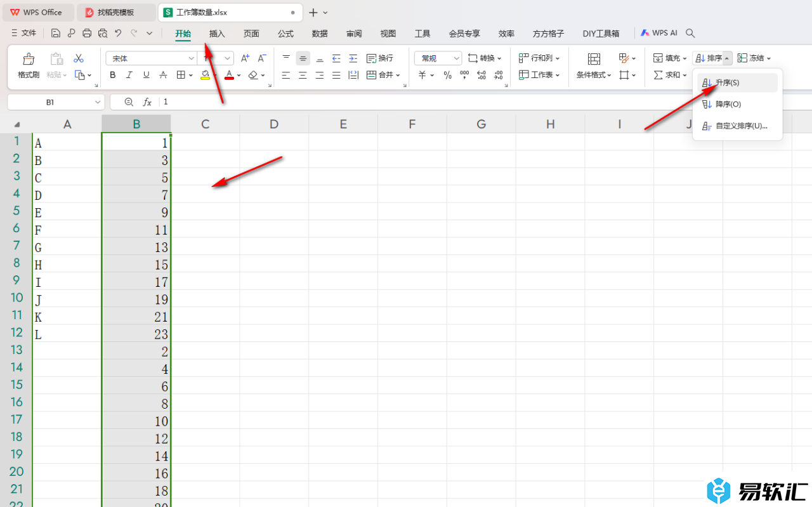Switch to the 公式 ribbon tab
The width and height of the screenshot is (812, 507).
[285, 34]
